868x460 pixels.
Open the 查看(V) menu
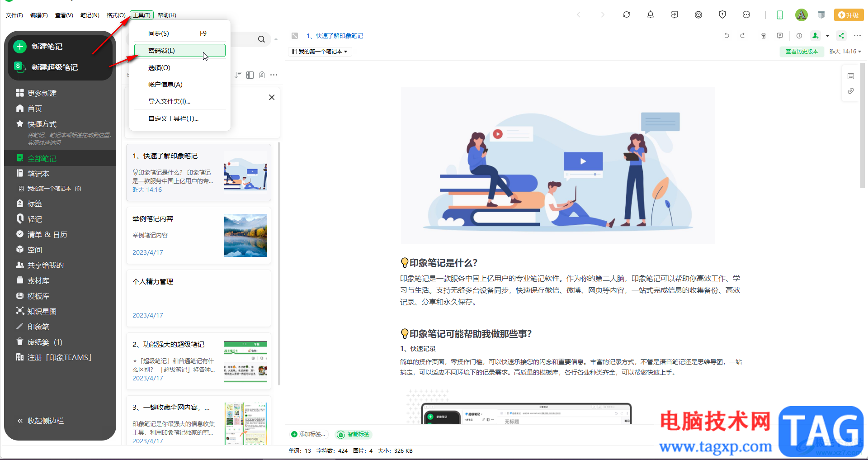click(64, 15)
